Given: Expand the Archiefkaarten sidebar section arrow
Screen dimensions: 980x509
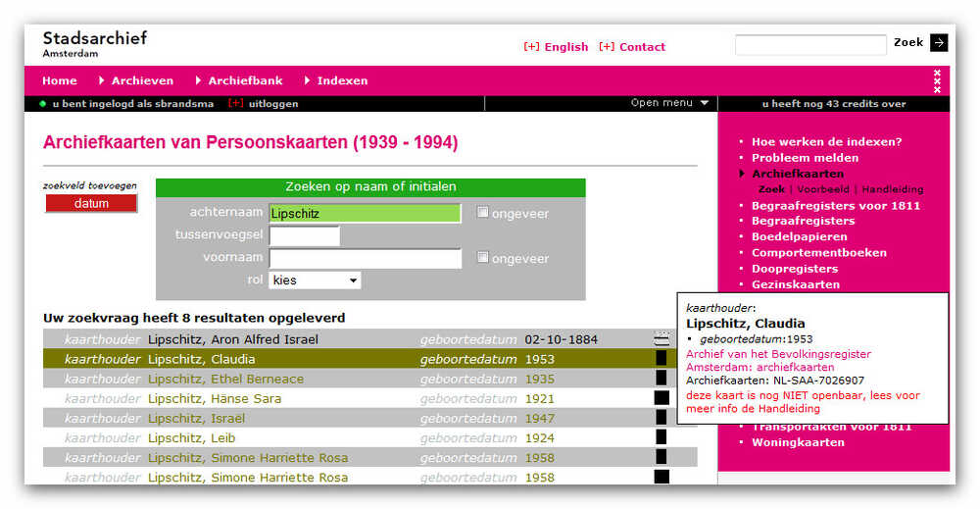Looking at the screenshot, I should coord(742,174).
